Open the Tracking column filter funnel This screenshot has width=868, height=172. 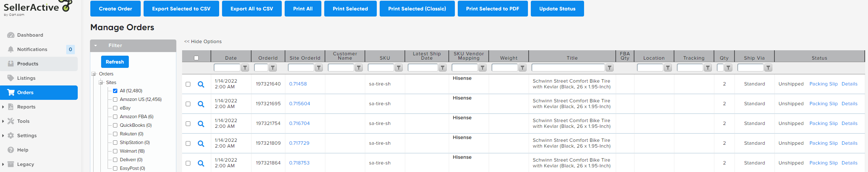(x=708, y=68)
